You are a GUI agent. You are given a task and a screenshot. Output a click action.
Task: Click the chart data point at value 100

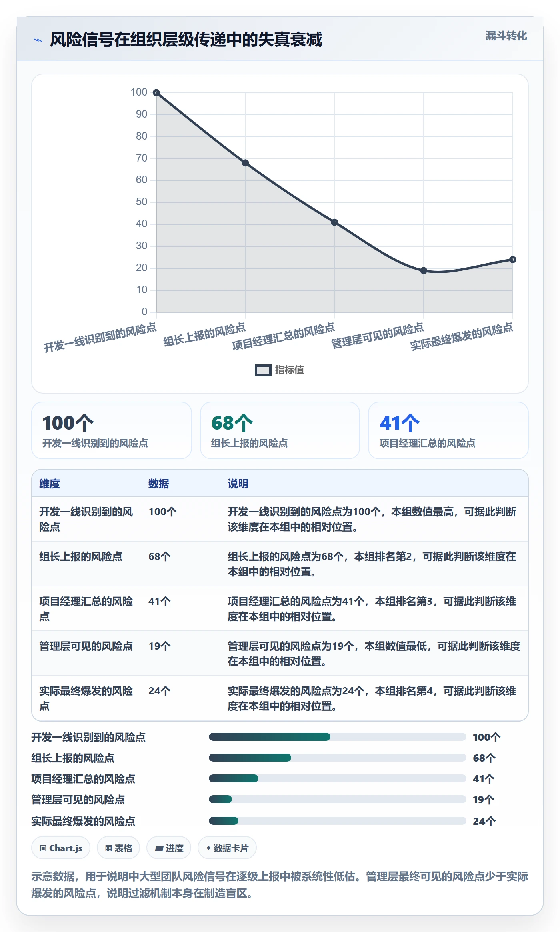click(x=157, y=93)
